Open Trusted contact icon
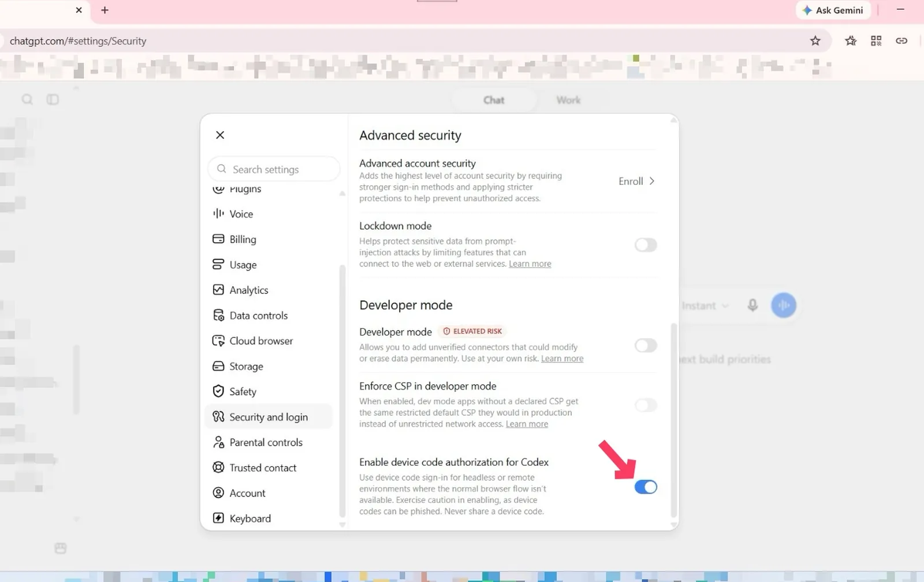 pyautogui.click(x=218, y=468)
